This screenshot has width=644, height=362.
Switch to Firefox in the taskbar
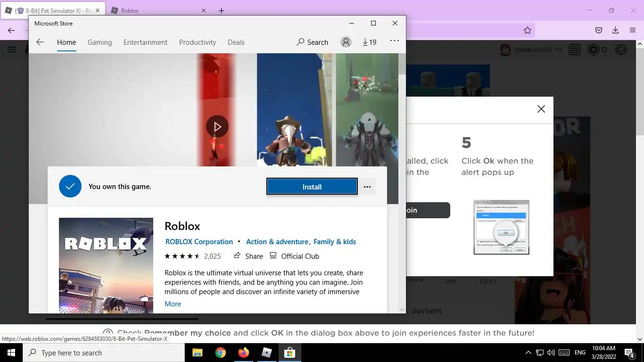click(243, 353)
